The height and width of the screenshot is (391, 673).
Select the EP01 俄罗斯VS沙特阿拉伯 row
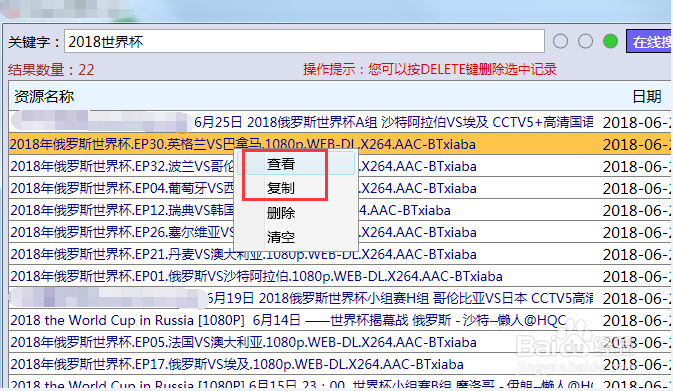pos(340,276)
